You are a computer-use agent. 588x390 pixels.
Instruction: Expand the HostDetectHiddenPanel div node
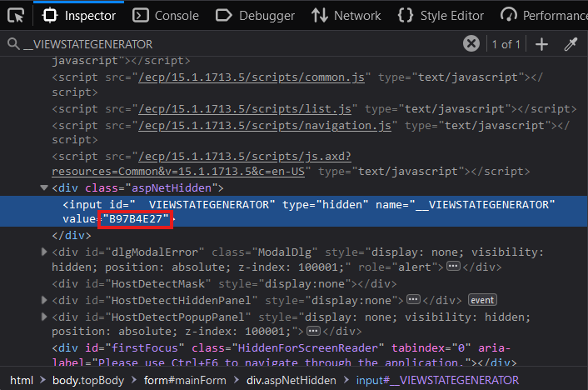tap(45, 299)
